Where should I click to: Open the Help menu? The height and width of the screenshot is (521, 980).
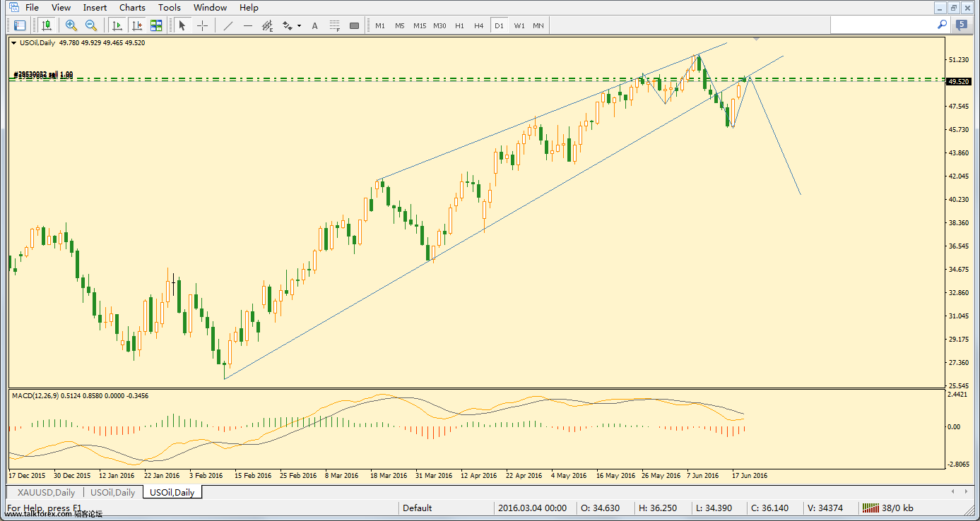[x=249, y=8]
